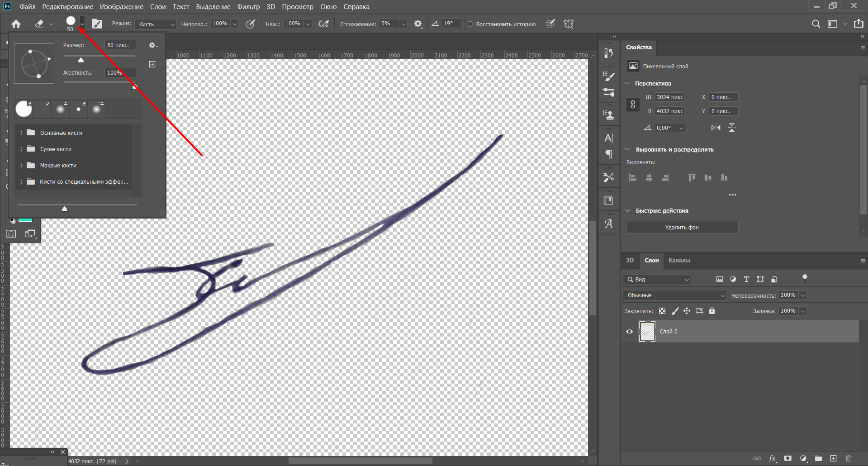868x466 pixels.
Task: Click delete layer trash icon
Action: point(849,458)
